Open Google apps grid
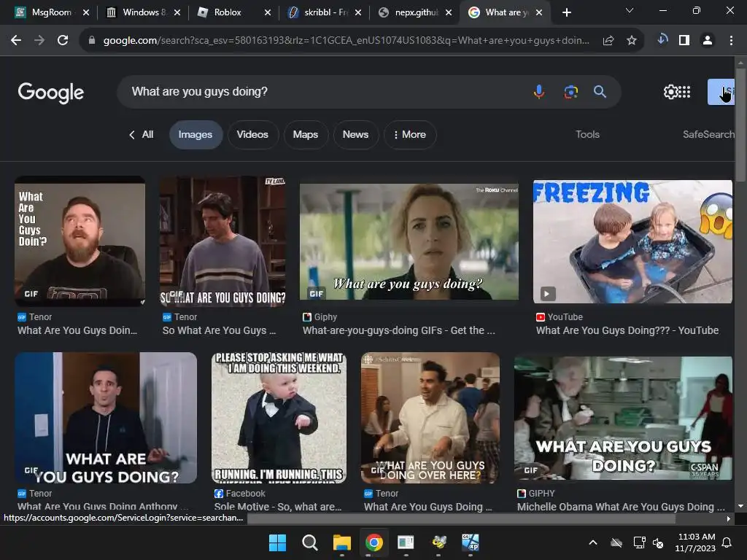The width and height of the screenshot is (747, 560). click(x=684, y=91)
